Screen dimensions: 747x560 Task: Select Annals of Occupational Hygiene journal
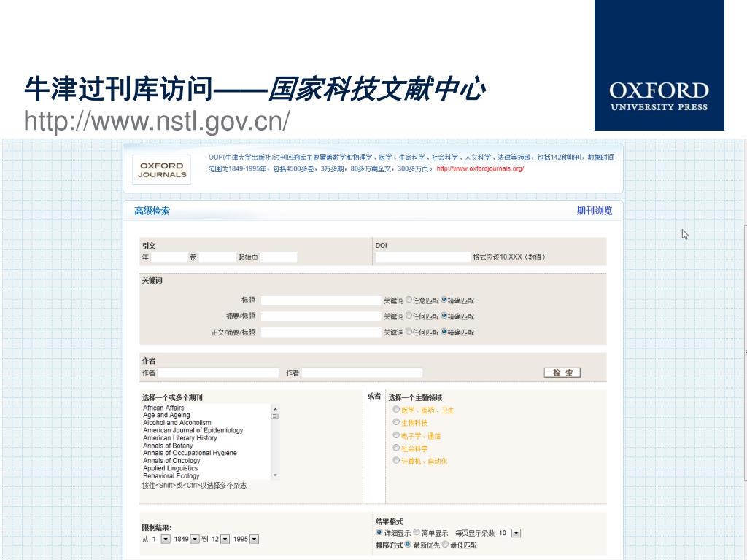point(190,453)
